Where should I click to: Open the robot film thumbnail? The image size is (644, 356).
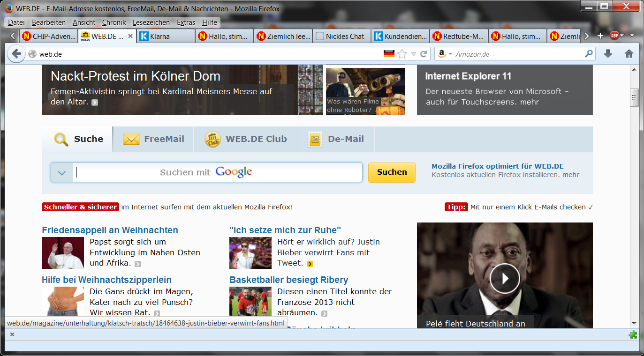click(x=365, y=91)
